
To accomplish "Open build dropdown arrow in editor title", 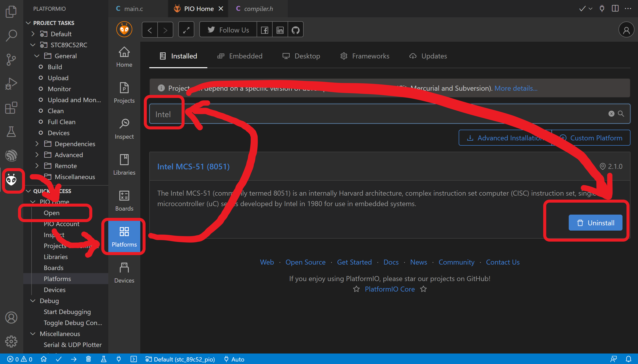I will pos(590,9).
